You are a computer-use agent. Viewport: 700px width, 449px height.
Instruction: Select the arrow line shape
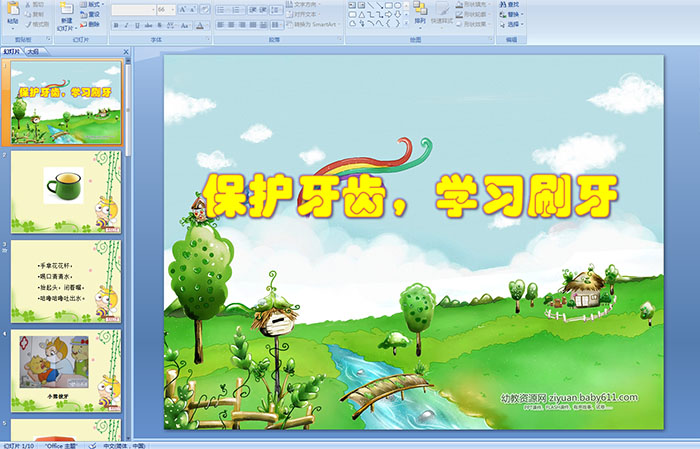[380, 5]
